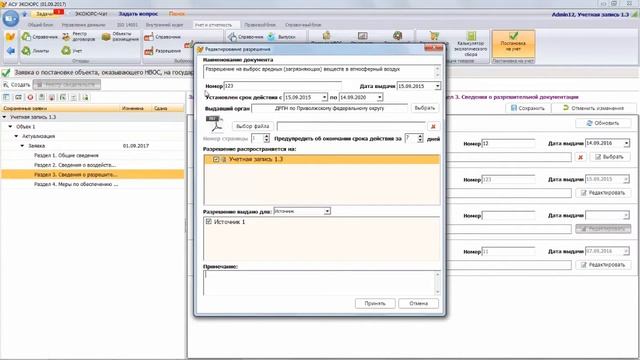Switch to the Правовой блок ribbon tab
The image size is (640, 360).
(x=260, y=25)
